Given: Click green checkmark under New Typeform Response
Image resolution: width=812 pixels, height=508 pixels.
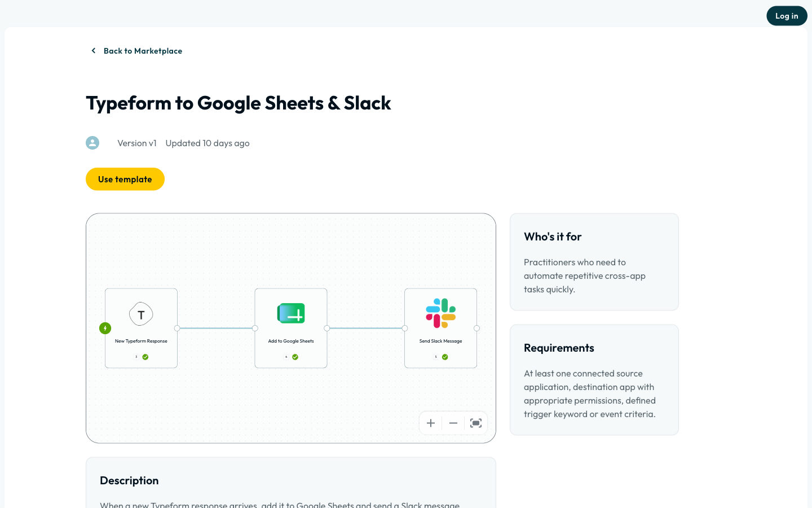Looking at the screenshot, I should pos(145,357).
